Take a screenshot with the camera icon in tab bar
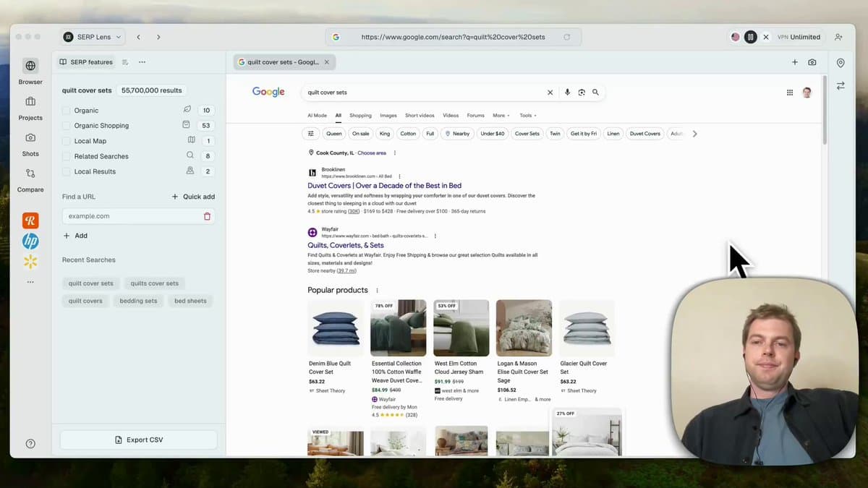The image size is (868, 488). point(812,62)
